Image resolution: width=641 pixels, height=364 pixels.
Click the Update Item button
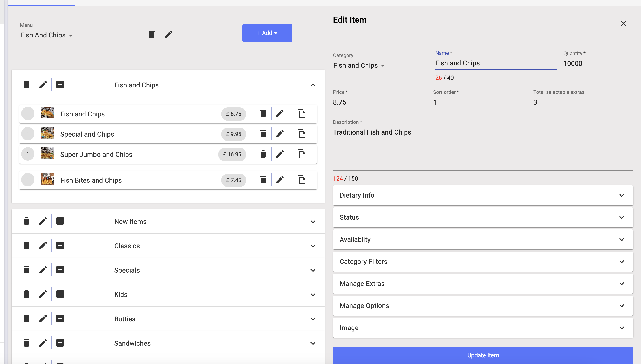pyautogui.click(x=483, y=355)
